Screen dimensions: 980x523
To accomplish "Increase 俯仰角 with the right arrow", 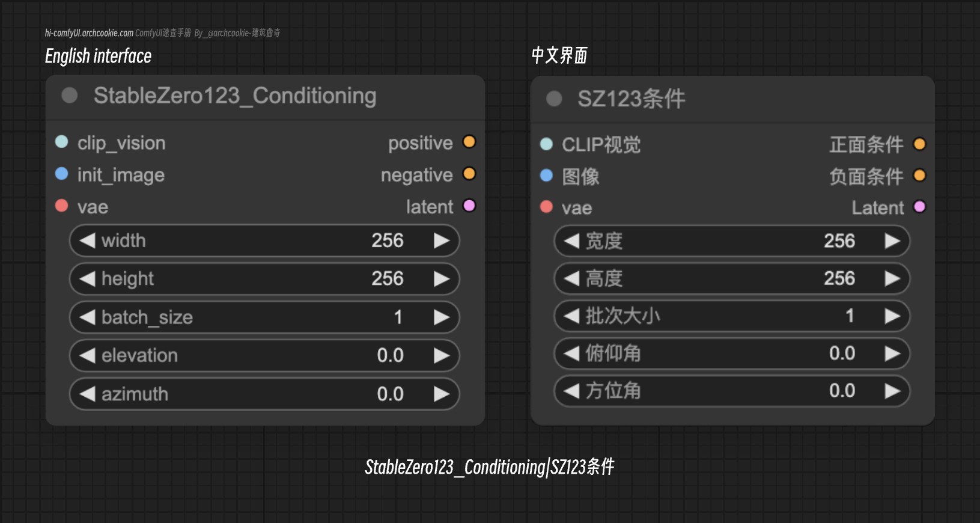I will [x=892, y=353].
